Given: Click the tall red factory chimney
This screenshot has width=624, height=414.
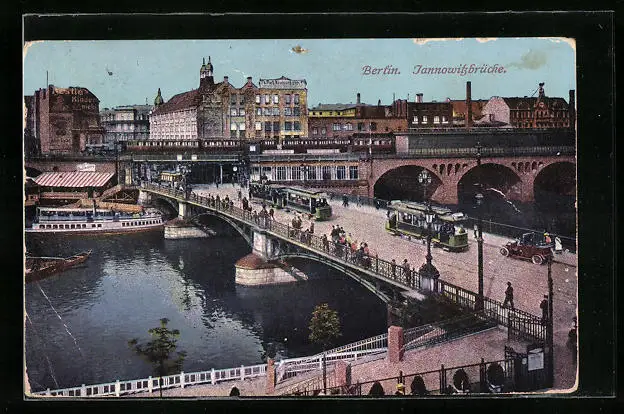Looking at the screenshot, I should [x=468, y=102].
